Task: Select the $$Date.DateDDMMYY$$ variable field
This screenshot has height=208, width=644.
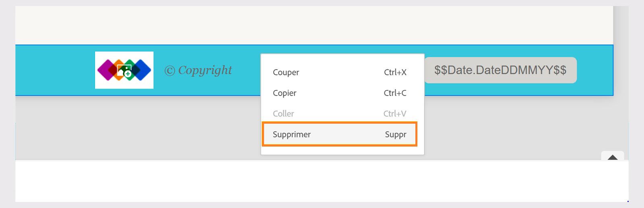Action: click(500, 70)
